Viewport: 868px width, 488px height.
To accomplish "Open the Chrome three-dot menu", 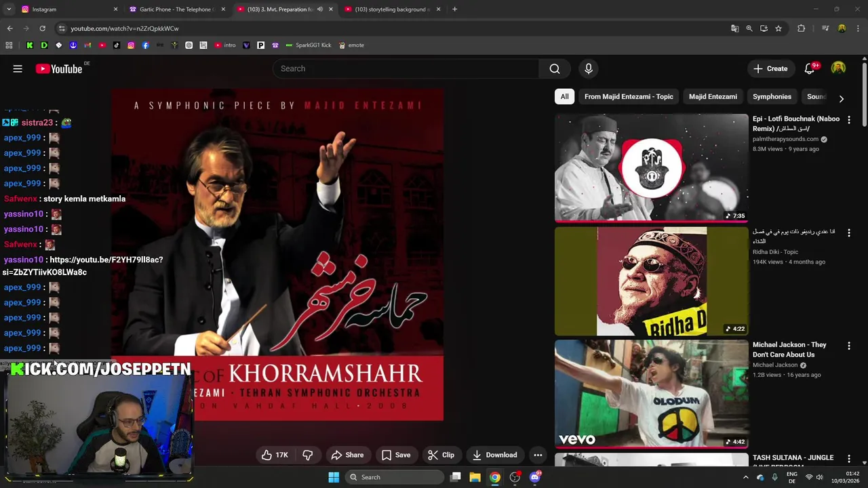I will [x=859, y=28].
